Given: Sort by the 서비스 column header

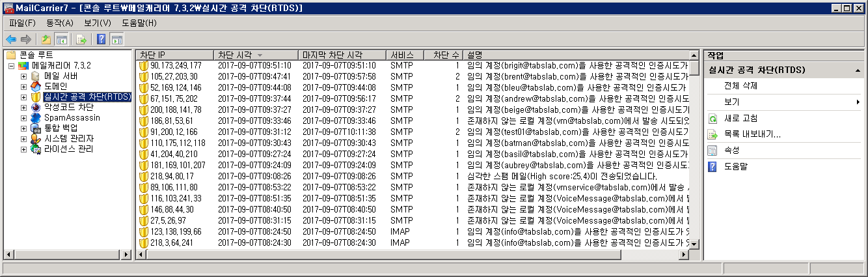Looking at the screenshot, I should point(404,55).
